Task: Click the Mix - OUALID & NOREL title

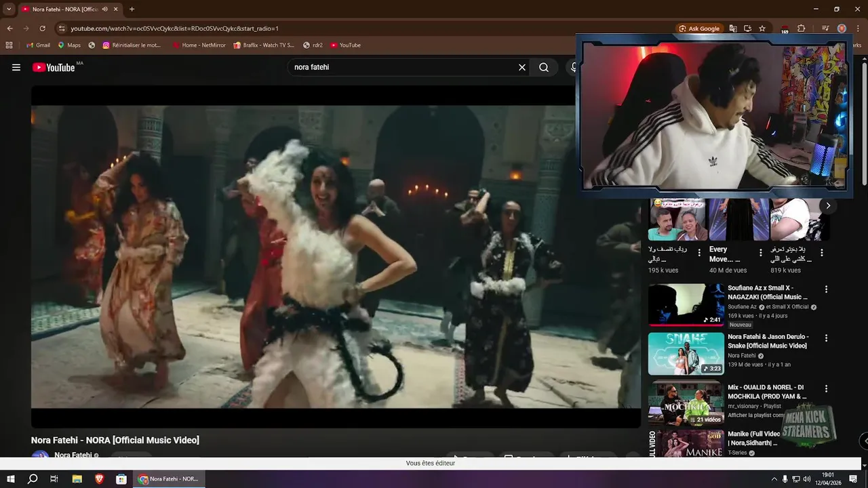Action: (x=768, y=392)
